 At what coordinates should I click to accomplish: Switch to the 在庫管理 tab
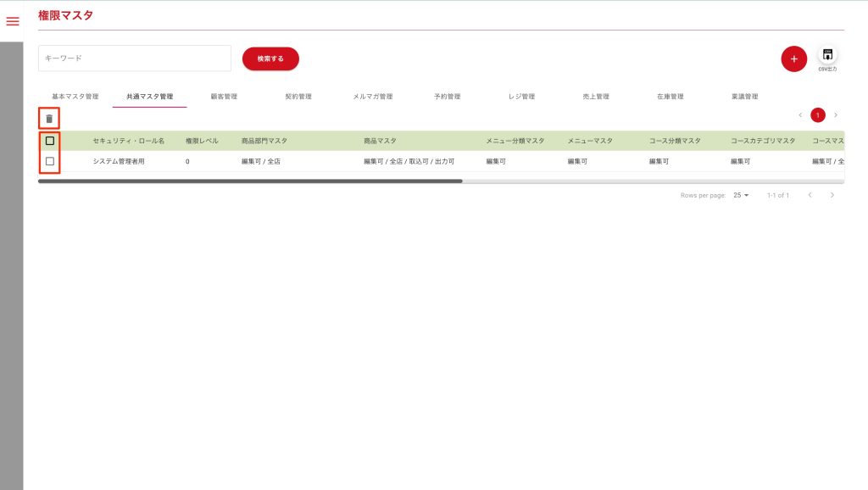[670, 97]
